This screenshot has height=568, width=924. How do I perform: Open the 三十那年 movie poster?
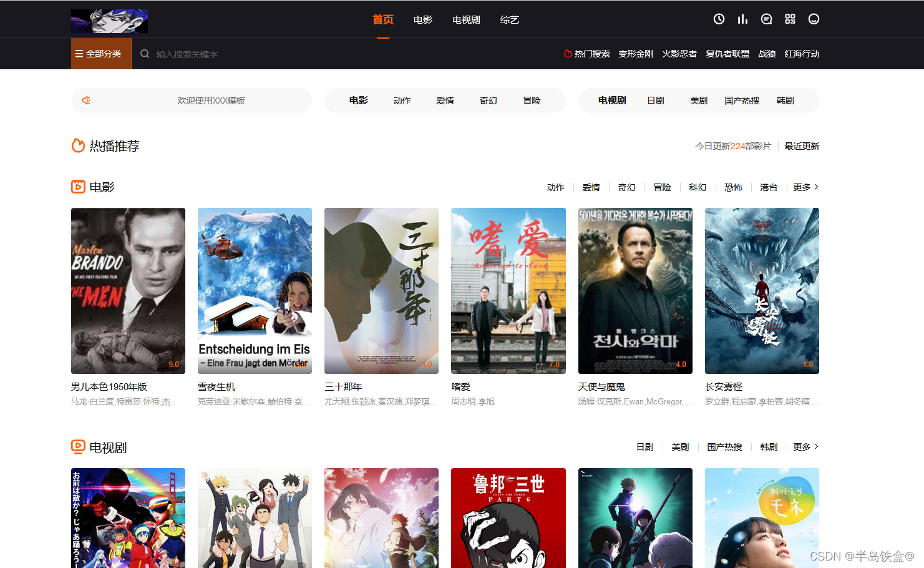pos(381,291)
